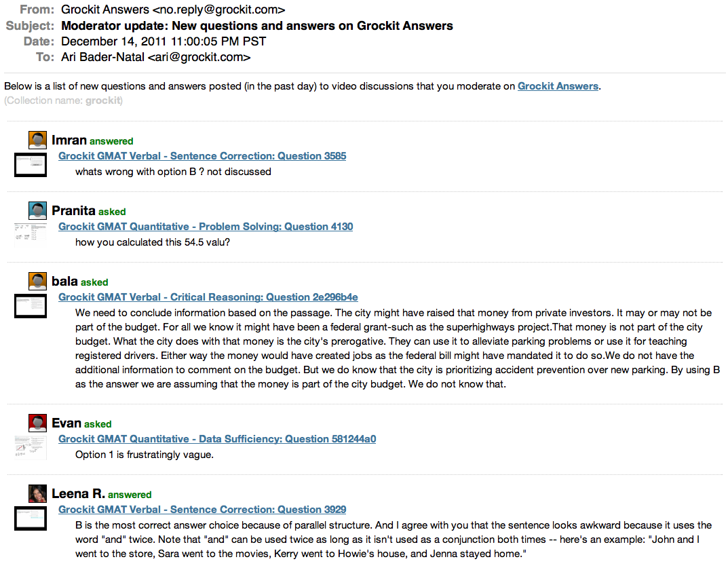This screenshot has height=570, width=728.
Task: Open Sentence Correction: Question 3585 link
Action: [202, 156]
